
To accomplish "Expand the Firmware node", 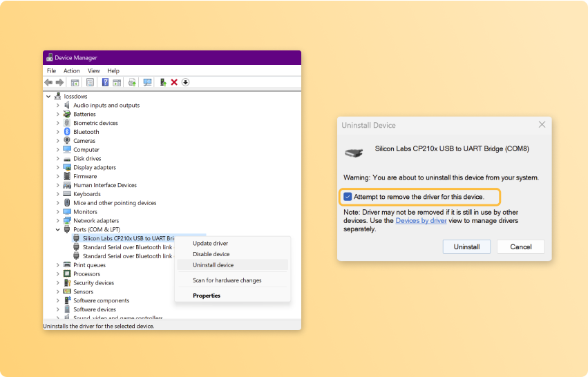I will (58, 176).
